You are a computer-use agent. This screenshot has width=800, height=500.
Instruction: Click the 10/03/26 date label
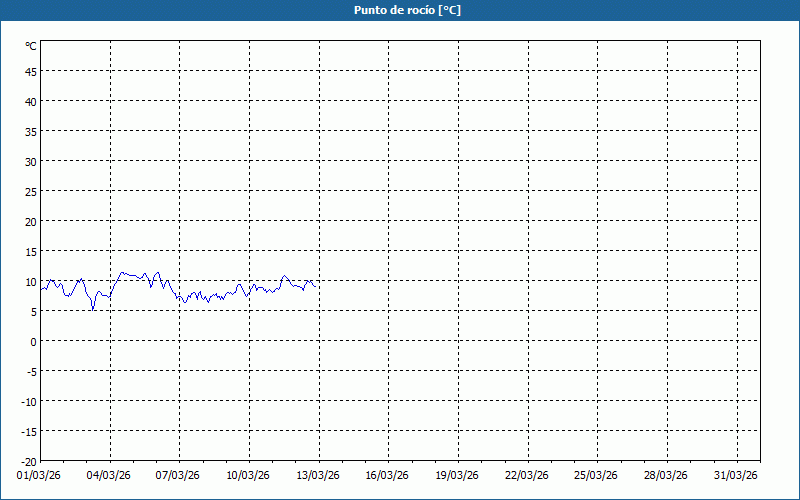248,475
